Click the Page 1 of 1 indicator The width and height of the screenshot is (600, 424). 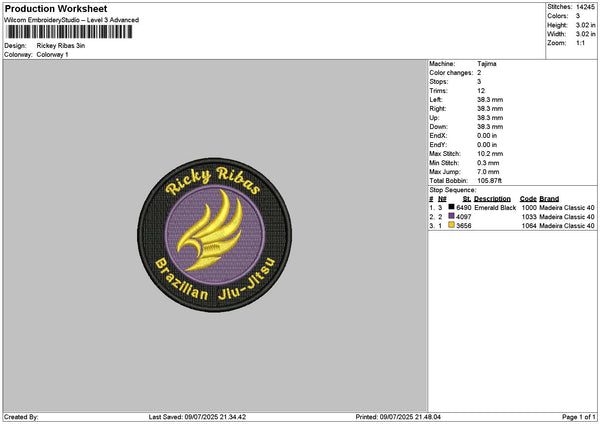(x=579, y=417)
